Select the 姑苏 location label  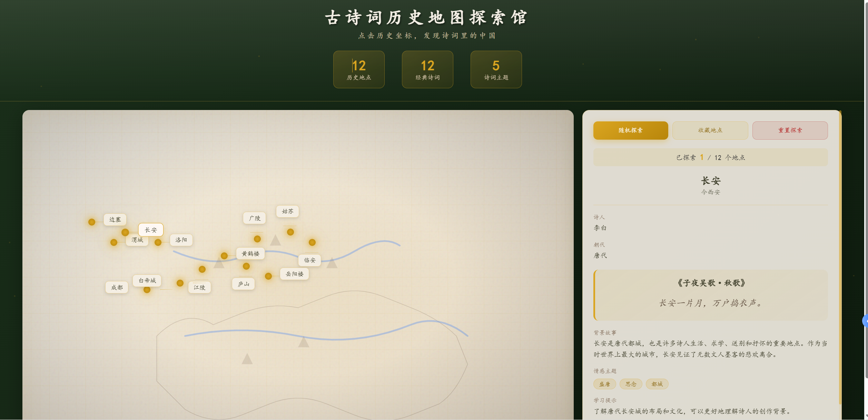(x=288, y=211)
